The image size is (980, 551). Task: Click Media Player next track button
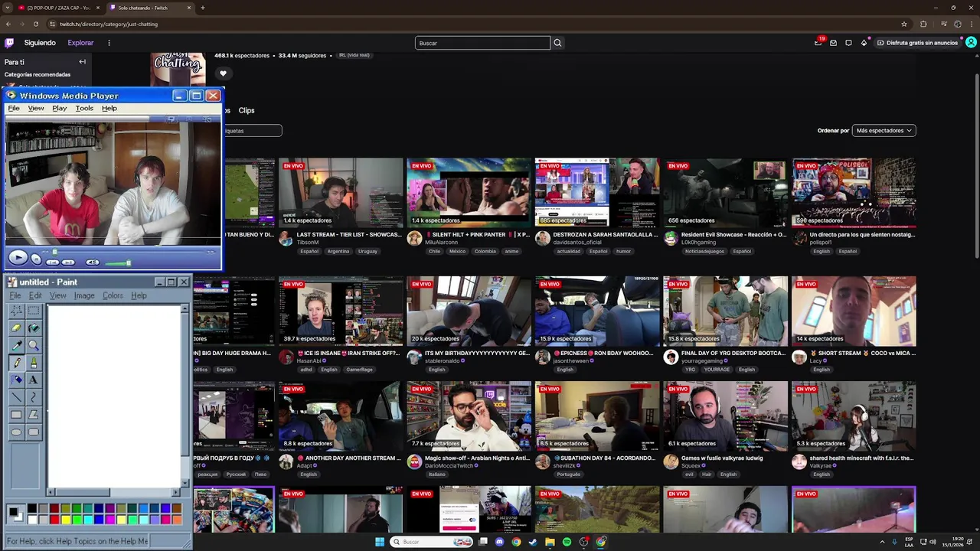point(68,262)
